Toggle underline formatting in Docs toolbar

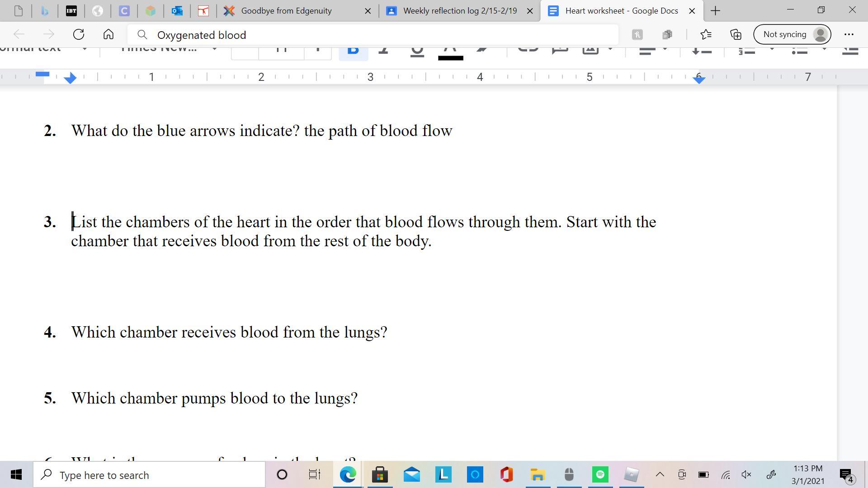pyautogui.click(x=417, y=50)
